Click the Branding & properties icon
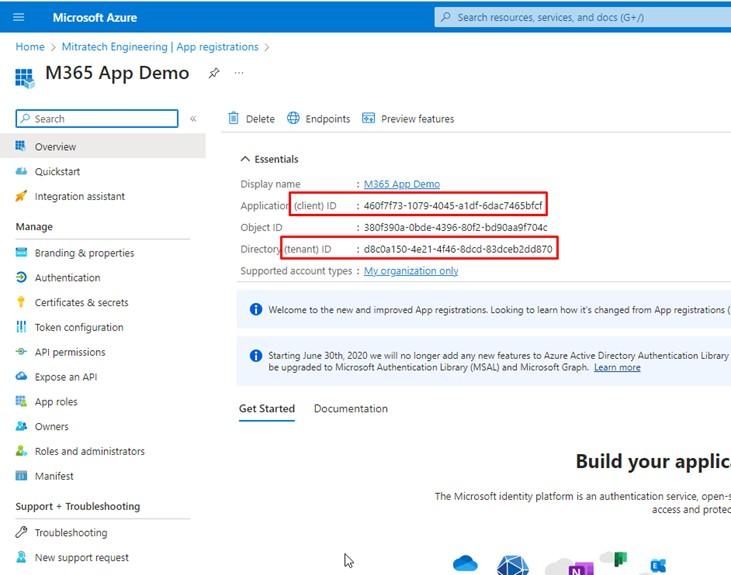 tap(21, 252)
